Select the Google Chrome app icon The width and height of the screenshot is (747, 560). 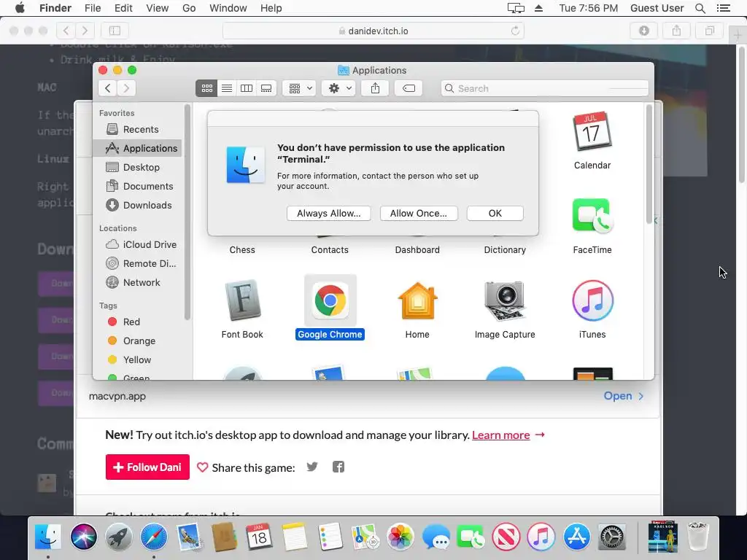(x=330, y=300)
